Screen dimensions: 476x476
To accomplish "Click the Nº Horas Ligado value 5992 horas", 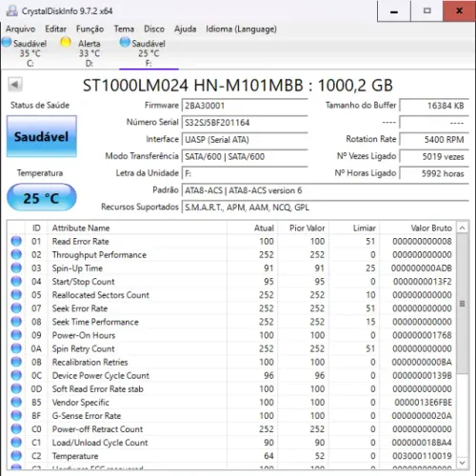I will [434, 173].
